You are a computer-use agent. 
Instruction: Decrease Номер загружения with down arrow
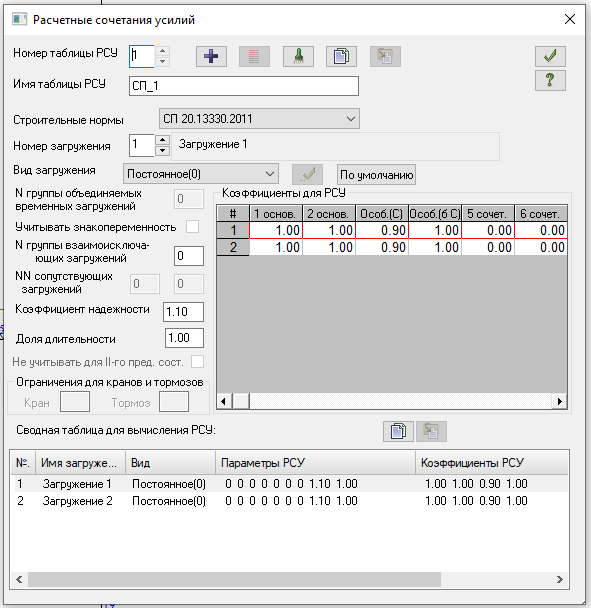click(162, 150)
